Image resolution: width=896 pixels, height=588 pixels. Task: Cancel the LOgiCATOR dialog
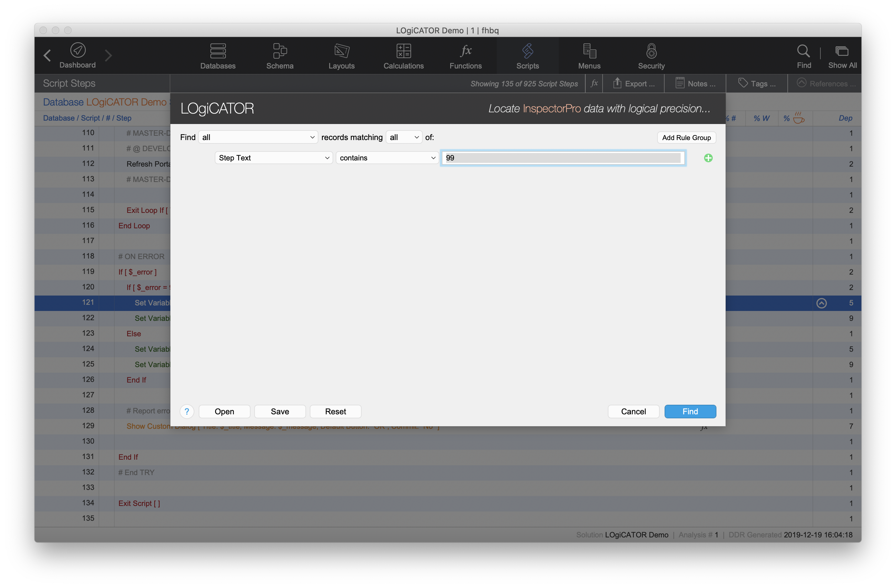point(633,412)
